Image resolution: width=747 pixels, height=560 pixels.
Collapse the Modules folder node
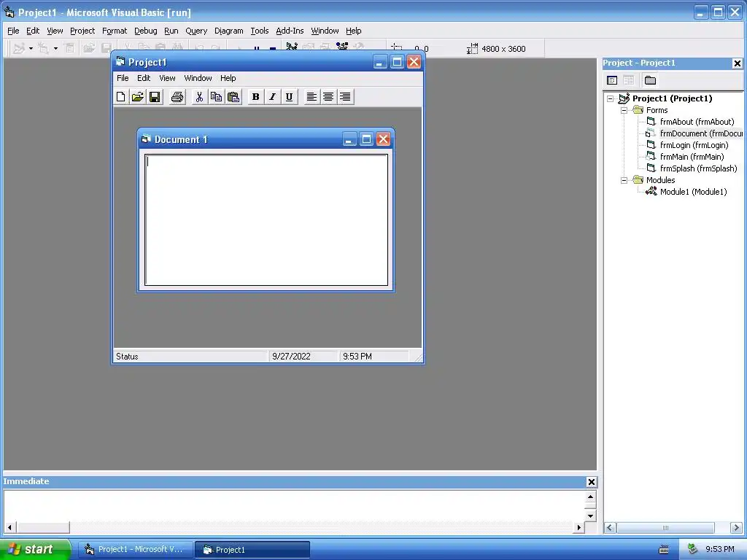tap(624, 180)
